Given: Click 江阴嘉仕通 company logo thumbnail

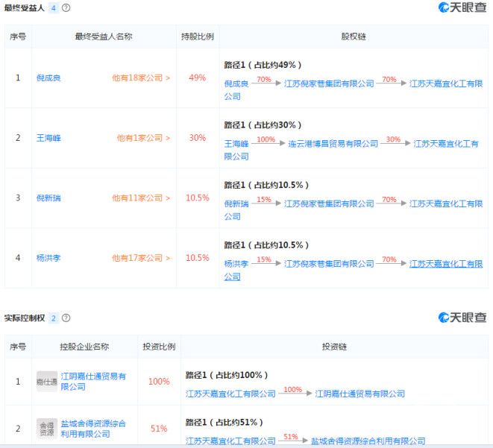Looking at the screenshot, I should pyautogui.click(x=47, y=382).
